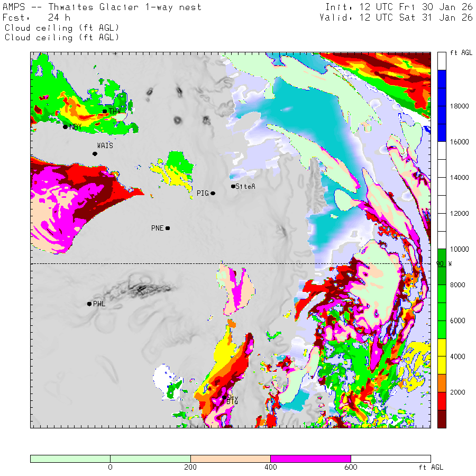Click the second "Cloud ceiling (ft AGL)" line
This screenshot has height=476, width=476.
pos(62,38)
